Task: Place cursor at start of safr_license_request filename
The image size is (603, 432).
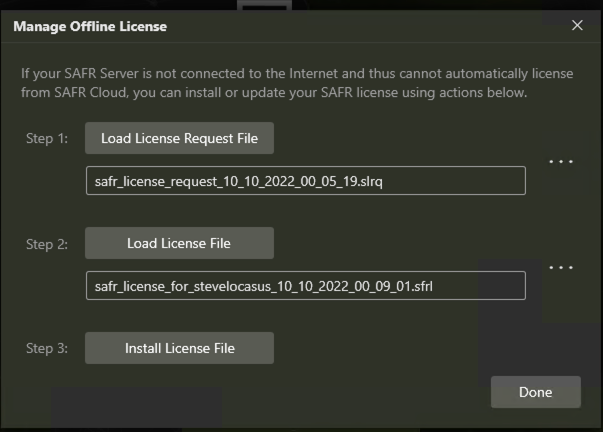Action: tap(94, 181)
